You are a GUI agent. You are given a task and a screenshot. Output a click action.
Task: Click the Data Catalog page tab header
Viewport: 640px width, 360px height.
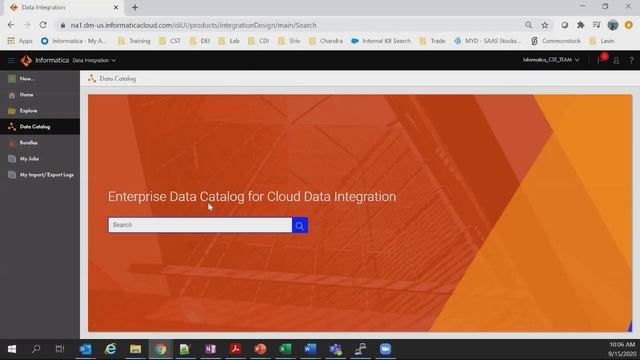(x=112, y=79)
